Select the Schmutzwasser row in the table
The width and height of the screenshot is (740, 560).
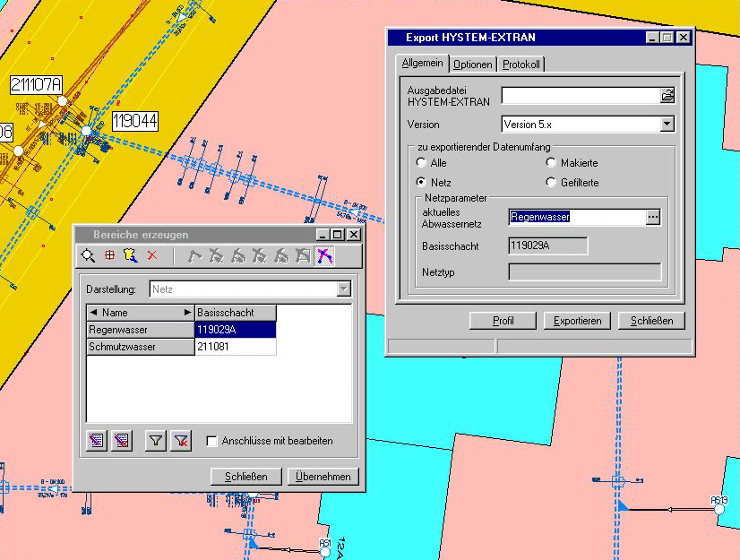140,346
